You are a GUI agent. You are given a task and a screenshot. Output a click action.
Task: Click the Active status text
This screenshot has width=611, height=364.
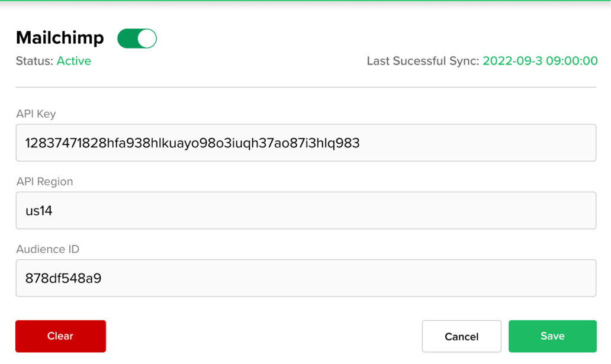[x=73, y=60]
